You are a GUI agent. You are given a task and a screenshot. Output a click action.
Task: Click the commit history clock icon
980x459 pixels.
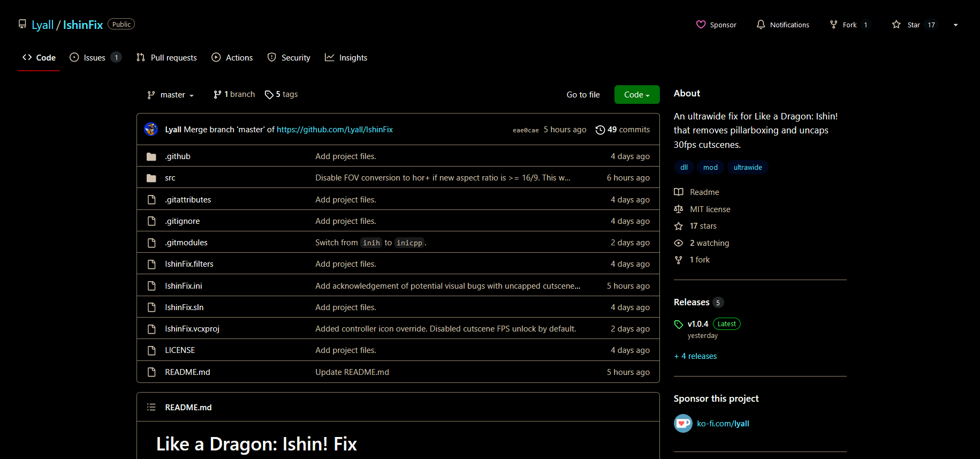point(600,130)
